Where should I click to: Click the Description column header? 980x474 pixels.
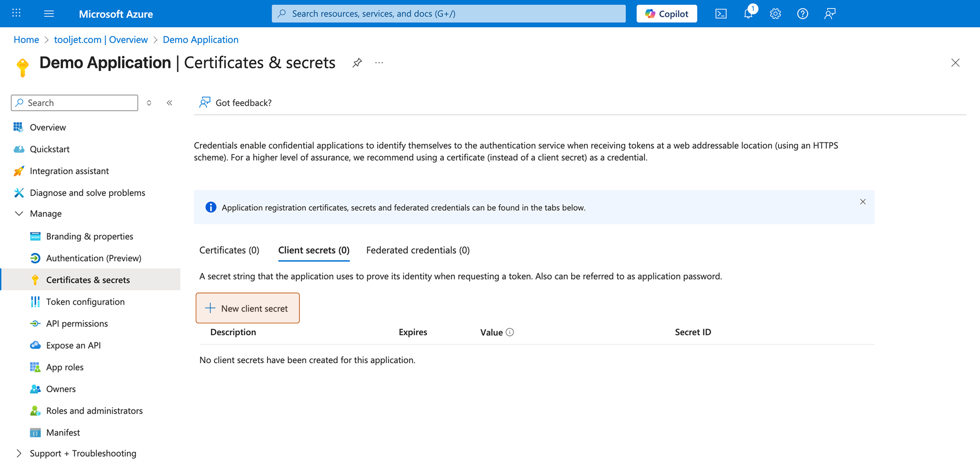pos(233,332)
